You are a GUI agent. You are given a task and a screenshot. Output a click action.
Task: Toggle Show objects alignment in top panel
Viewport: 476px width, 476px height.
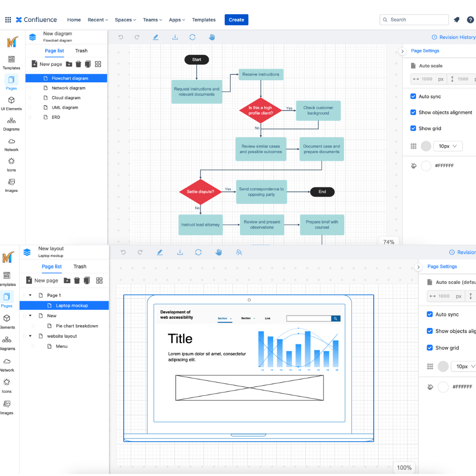[413, 112]
